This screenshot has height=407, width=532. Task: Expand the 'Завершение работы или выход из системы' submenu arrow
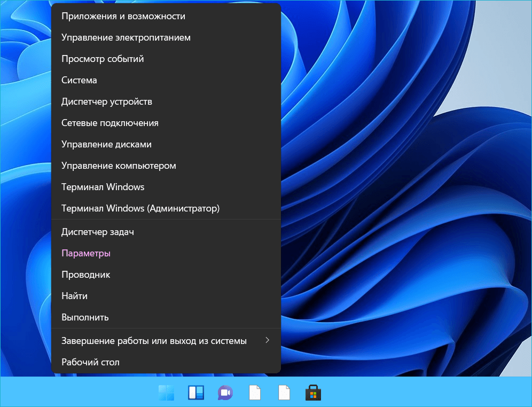tap(268, 340)
